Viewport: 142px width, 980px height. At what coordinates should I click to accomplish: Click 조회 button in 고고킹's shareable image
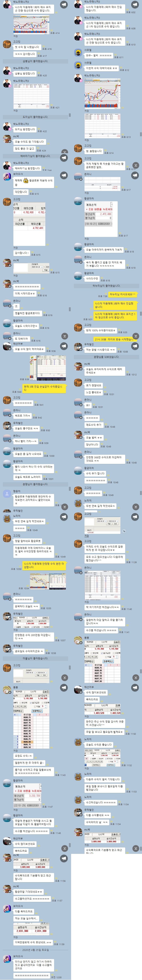115,524
